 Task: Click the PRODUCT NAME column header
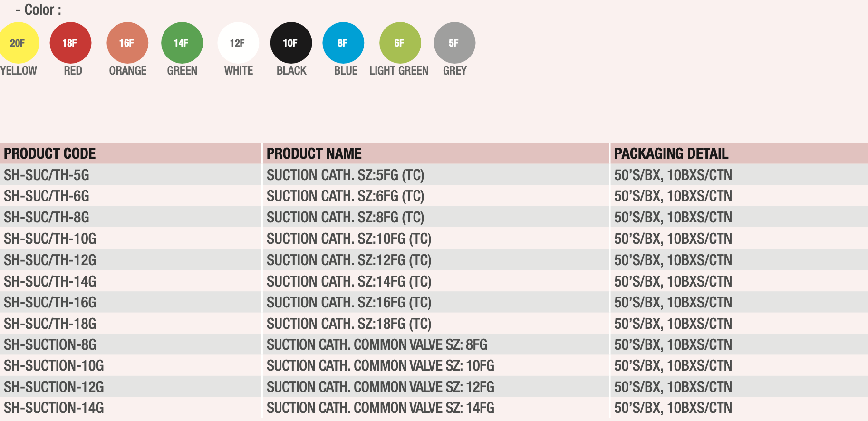pos(314,153)
